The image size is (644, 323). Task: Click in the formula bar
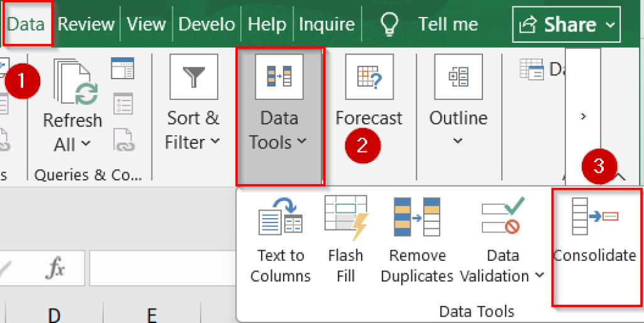(163, 268)
